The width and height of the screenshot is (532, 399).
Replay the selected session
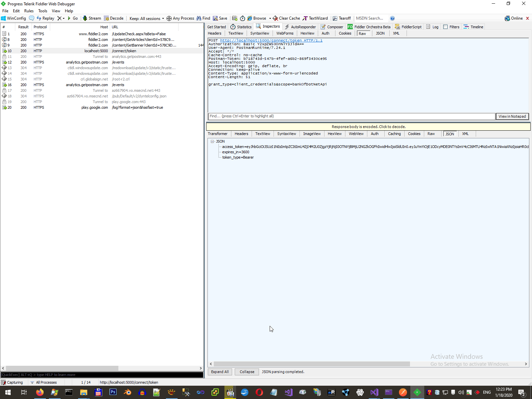click(46, 18)
